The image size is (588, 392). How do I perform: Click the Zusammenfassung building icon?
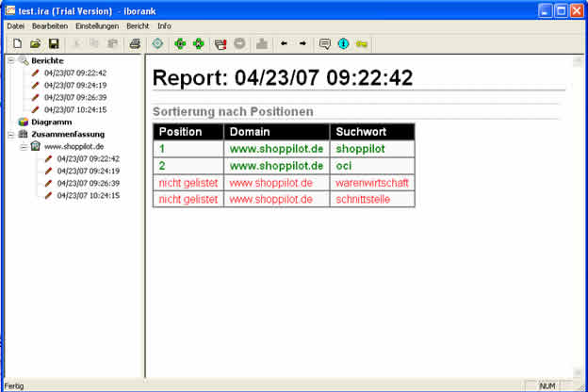pos(24,134)
